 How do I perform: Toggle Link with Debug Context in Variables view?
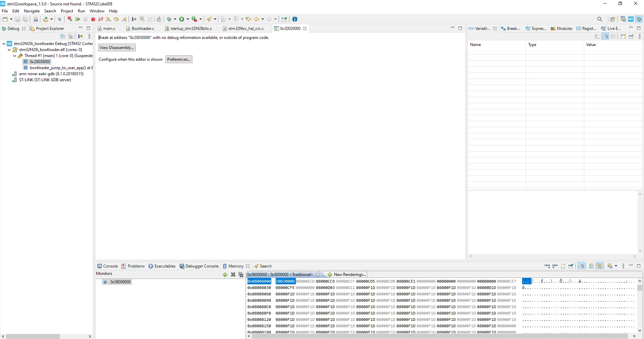coord(605,37)
